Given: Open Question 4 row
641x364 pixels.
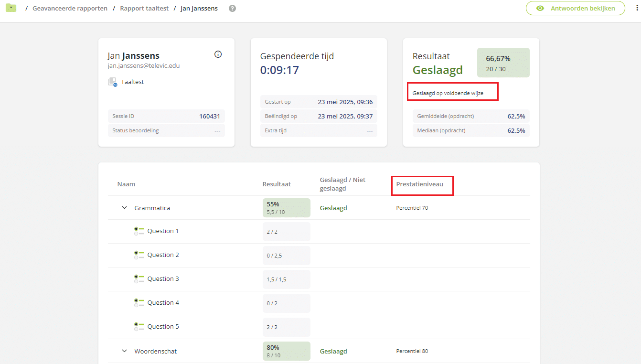Looking at the screenshot, I should tap(319, 303).
